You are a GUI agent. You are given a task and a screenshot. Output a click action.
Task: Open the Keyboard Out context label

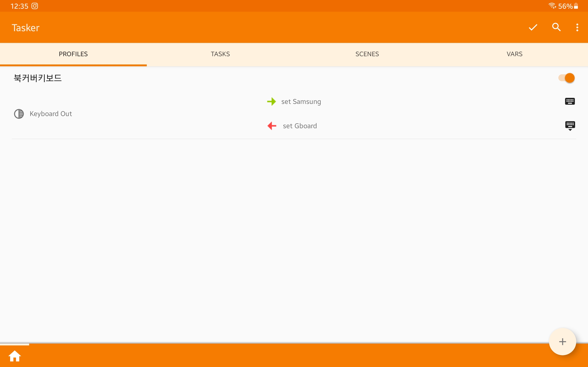[x=51, y=114]
